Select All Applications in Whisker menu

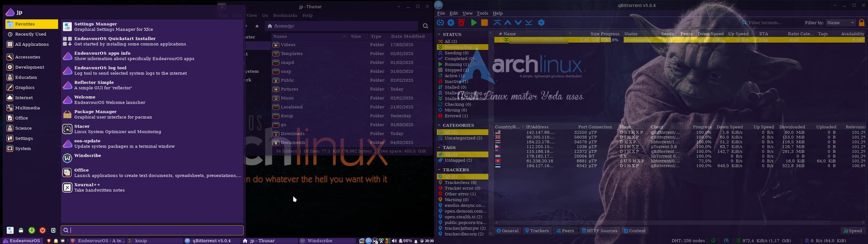pos(32,44)
